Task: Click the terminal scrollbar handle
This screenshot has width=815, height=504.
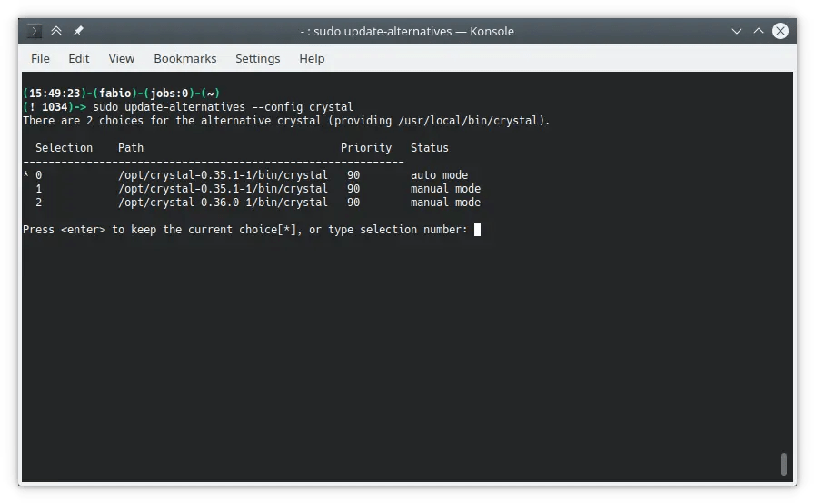Action: point(784,464)
